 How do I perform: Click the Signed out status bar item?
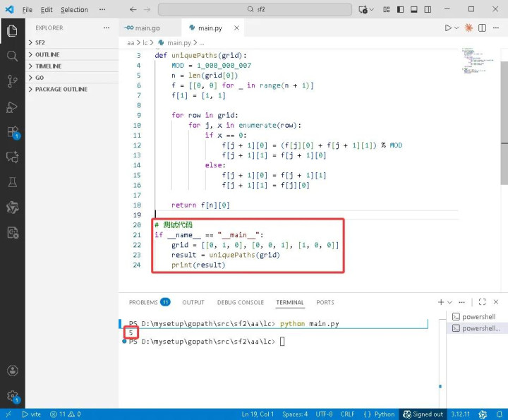point(423,414)
